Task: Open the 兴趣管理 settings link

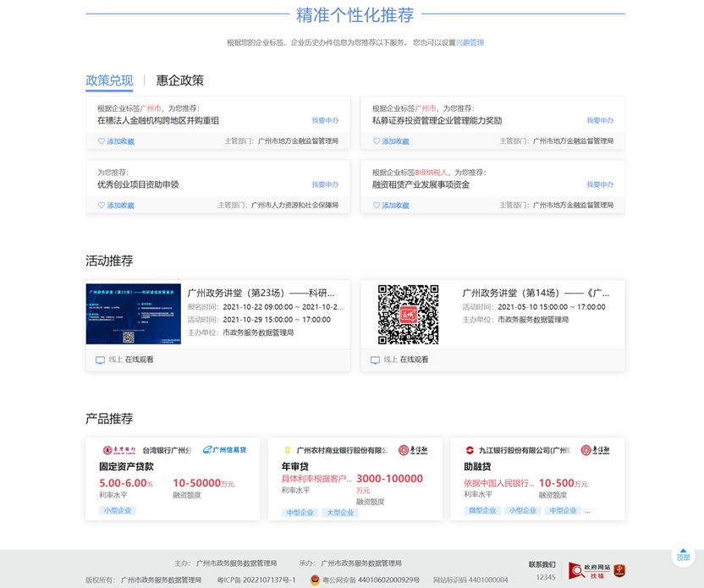Action: coord(470,42)
